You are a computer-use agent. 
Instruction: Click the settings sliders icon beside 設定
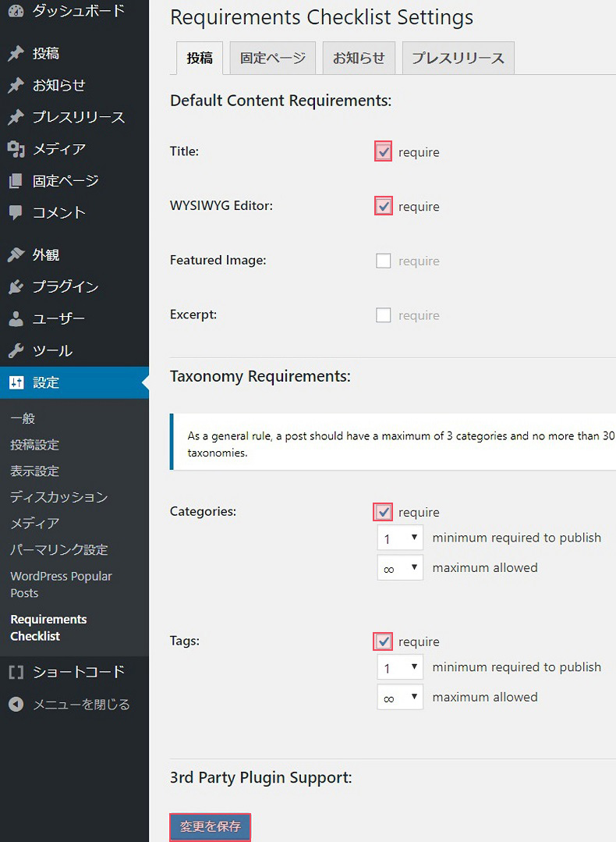16,382
